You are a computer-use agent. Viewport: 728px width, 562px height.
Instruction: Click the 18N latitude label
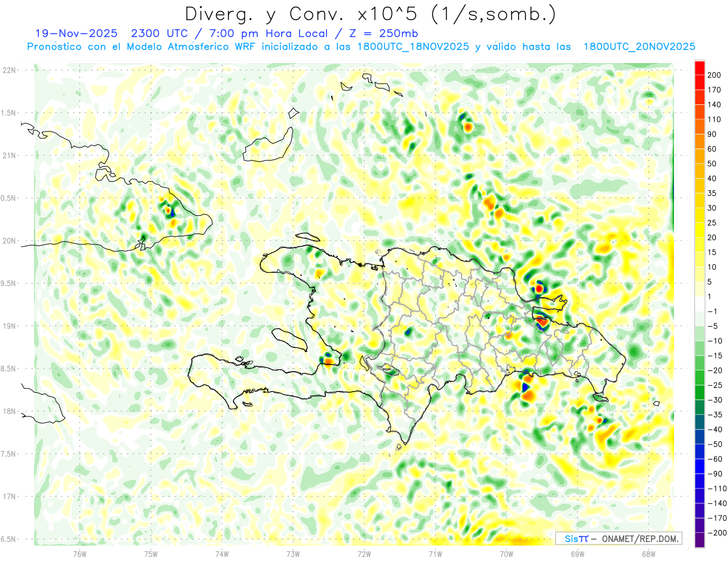point(9,411)
